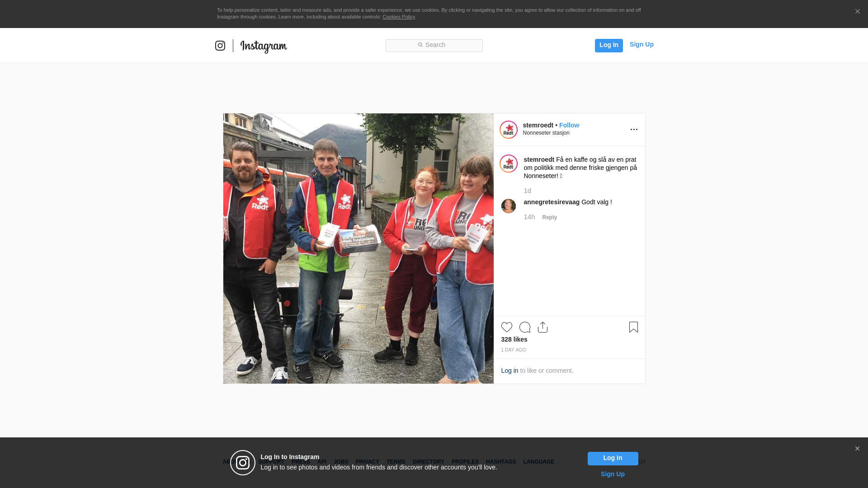Open the TERMS footer link
The height and width of the screenshot is (488, 868).
tap(396, 462)
